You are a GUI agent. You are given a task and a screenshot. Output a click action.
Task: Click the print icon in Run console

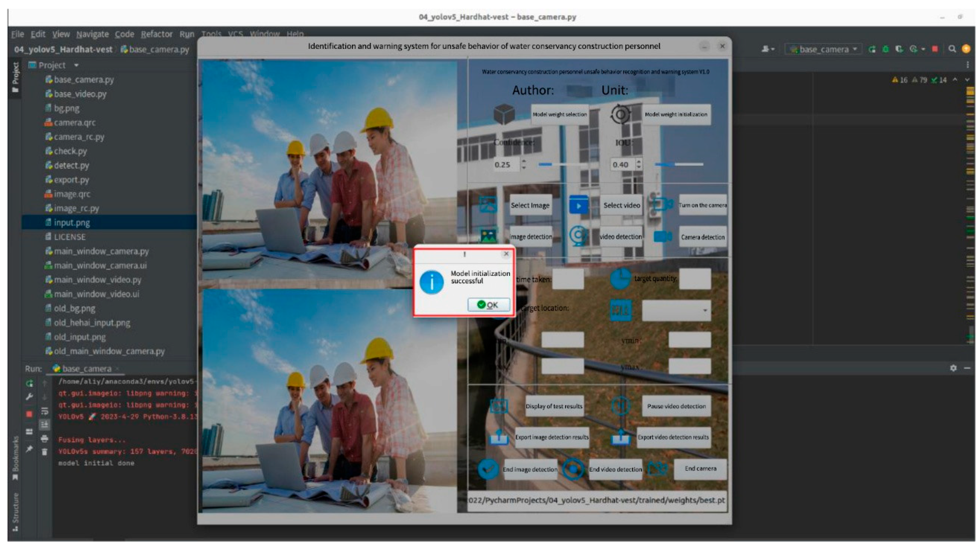point(44,439)
